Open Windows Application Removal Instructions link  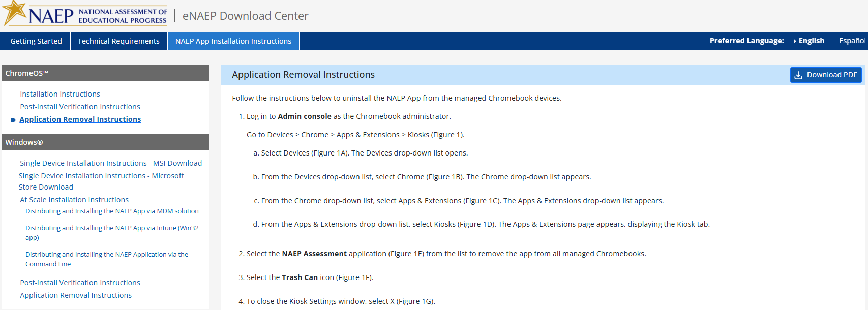tap(76, 295)
